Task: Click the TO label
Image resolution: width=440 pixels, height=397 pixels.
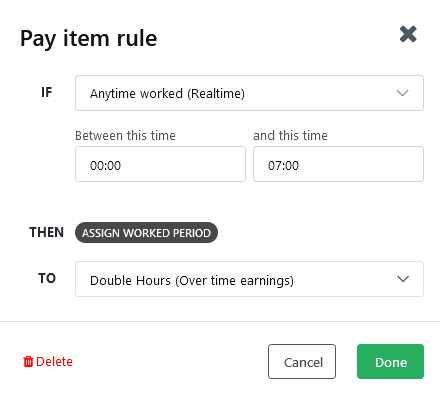Action: 47,278
